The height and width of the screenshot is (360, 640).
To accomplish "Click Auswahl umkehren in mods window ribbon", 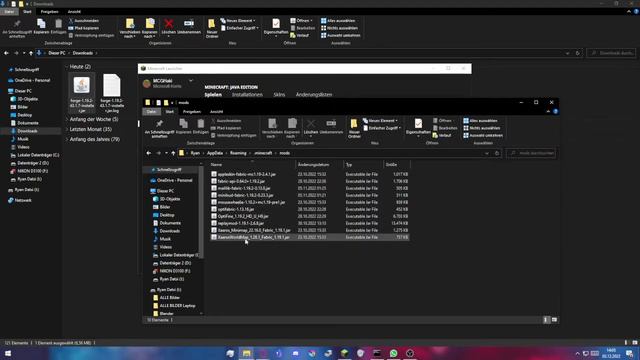I will click(483, 136).
